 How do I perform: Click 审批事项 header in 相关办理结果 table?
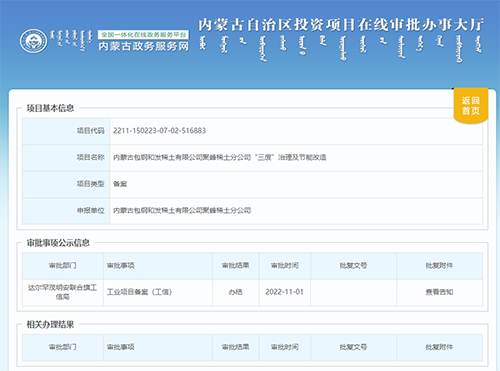coord(158,347)
